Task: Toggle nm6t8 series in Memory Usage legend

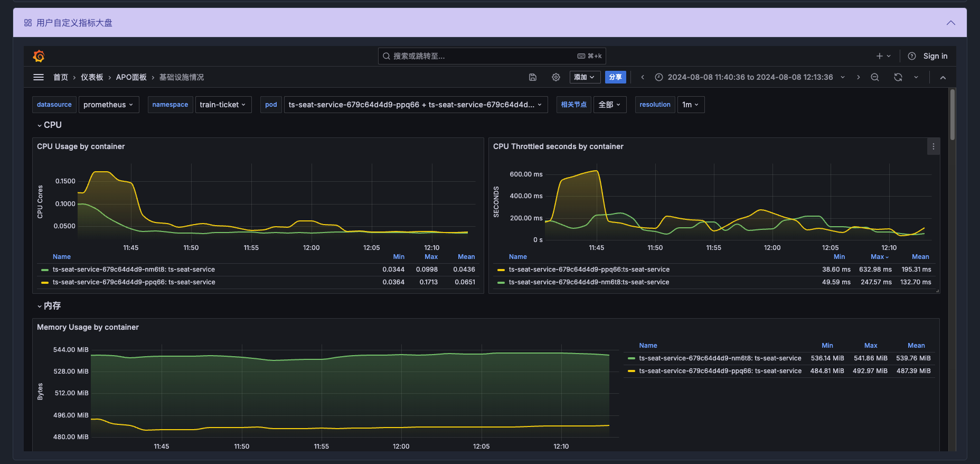Action: 720,358
